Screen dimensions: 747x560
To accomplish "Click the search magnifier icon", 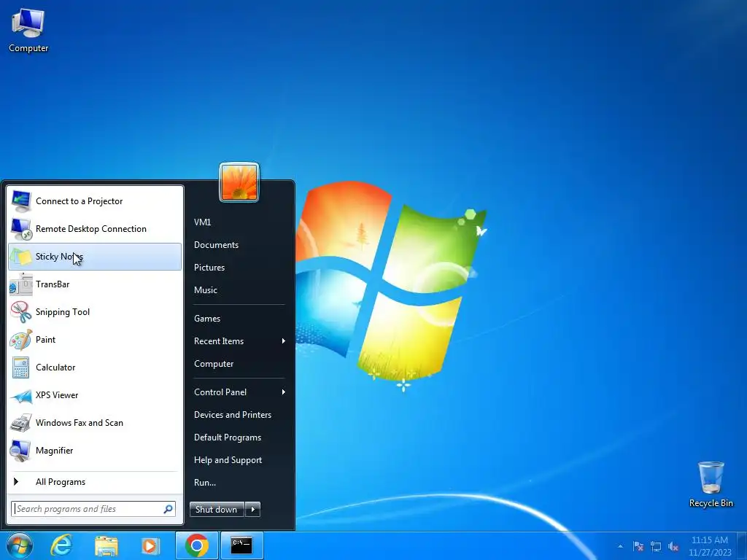I will pyautogui.click(x=168, y=509).
